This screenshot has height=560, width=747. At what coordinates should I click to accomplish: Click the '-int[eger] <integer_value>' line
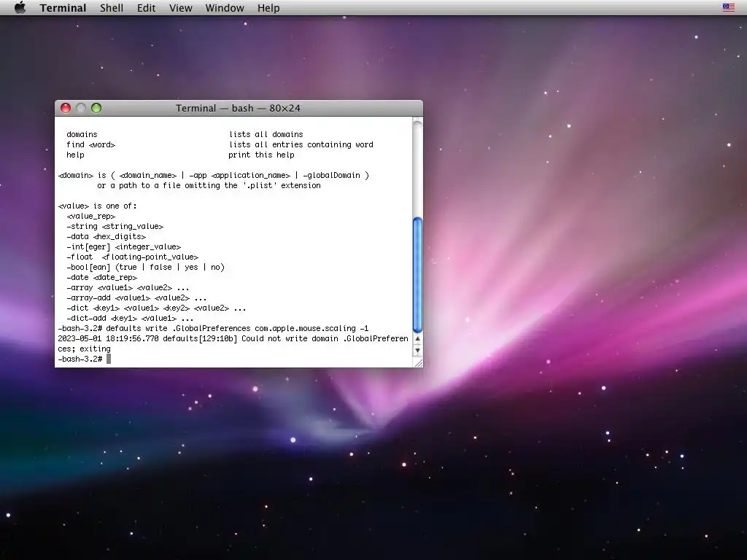tap(124, 246)
